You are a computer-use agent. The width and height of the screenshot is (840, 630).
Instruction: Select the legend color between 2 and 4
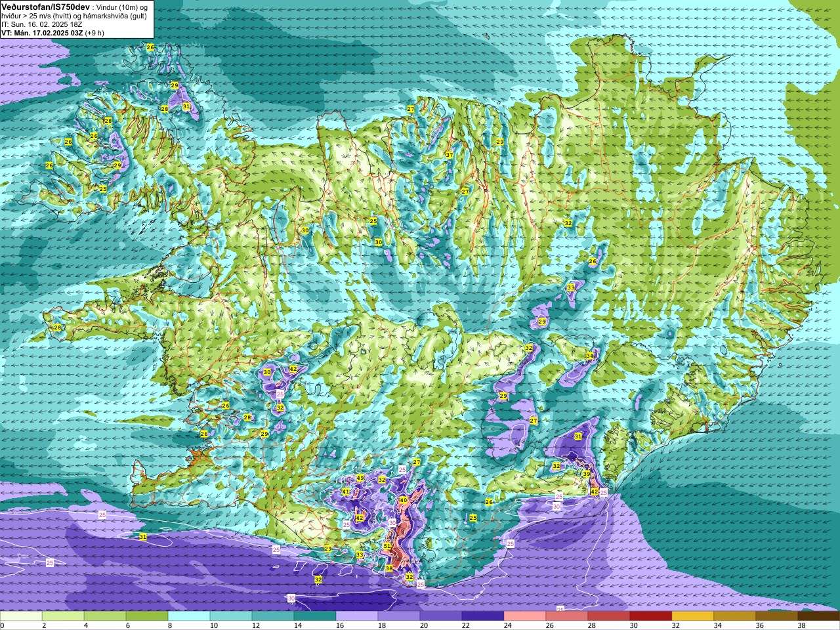(x=63, y=616)
